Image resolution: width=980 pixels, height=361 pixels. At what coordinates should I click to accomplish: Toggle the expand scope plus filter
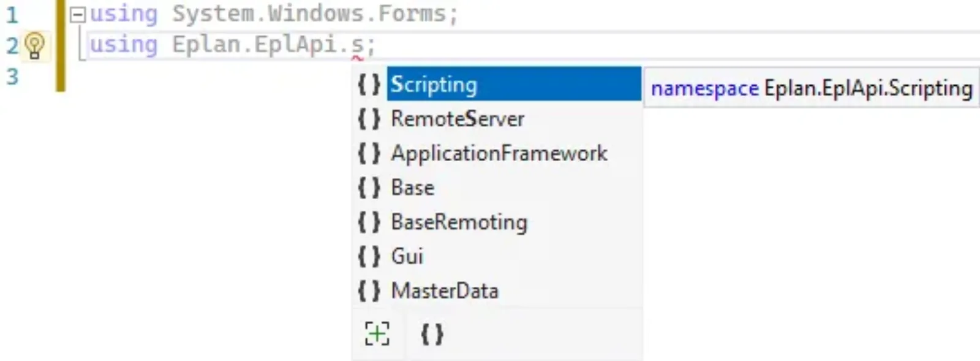377,334
